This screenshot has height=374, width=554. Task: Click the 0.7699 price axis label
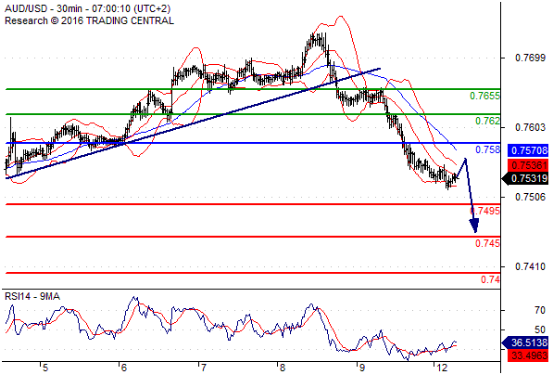pos(530,58)
